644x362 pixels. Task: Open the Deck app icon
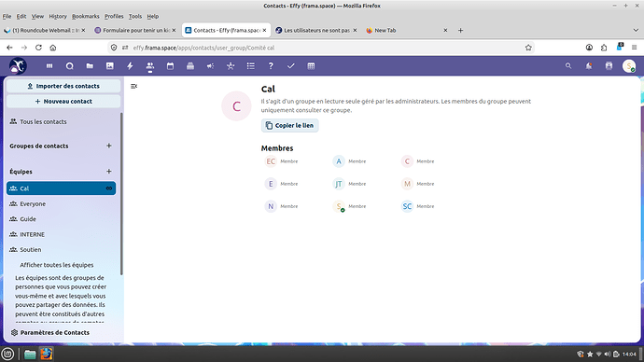[x=190, y=65]
